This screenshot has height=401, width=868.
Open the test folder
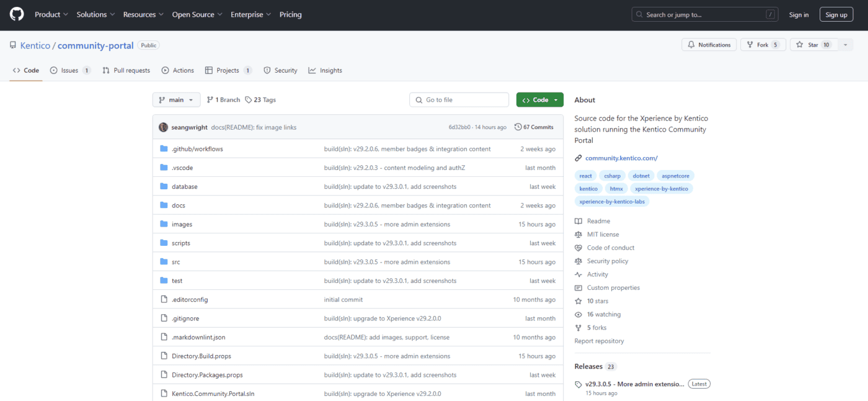[177, 281]
